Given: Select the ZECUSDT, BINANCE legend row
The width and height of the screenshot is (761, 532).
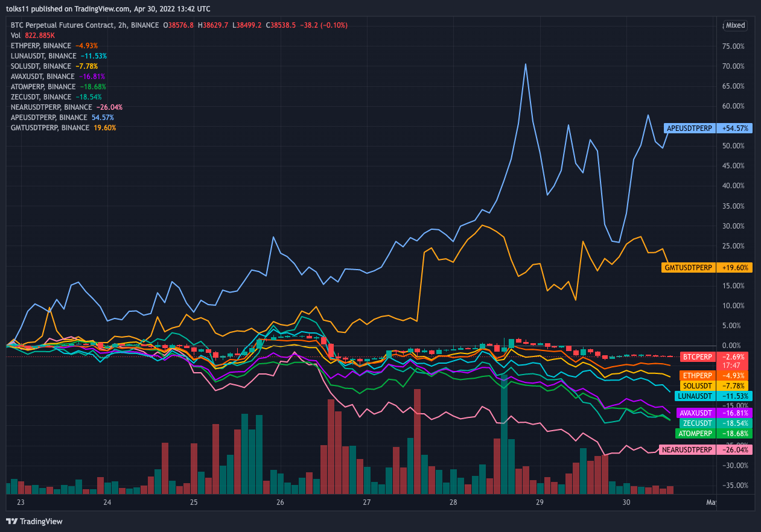Looking at the screenshot, I should [56, 97].
